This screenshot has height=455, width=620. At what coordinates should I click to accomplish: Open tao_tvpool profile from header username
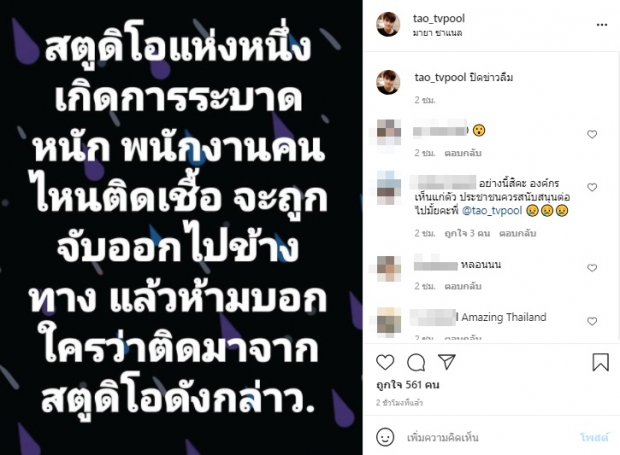pyautogui.click(x=439, y=19)
